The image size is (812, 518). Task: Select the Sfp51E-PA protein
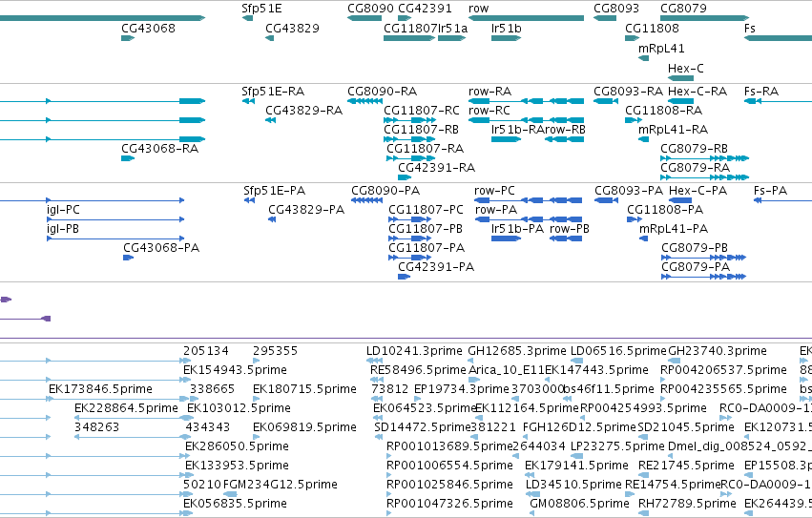click(249, 200)
